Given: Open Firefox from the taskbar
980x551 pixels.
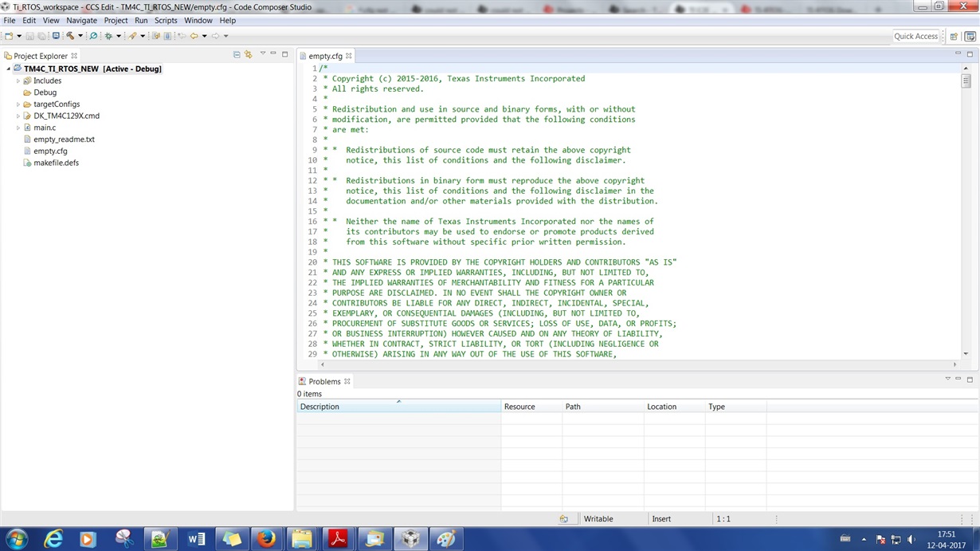Looking at the screenshot, I should (267, 539).
